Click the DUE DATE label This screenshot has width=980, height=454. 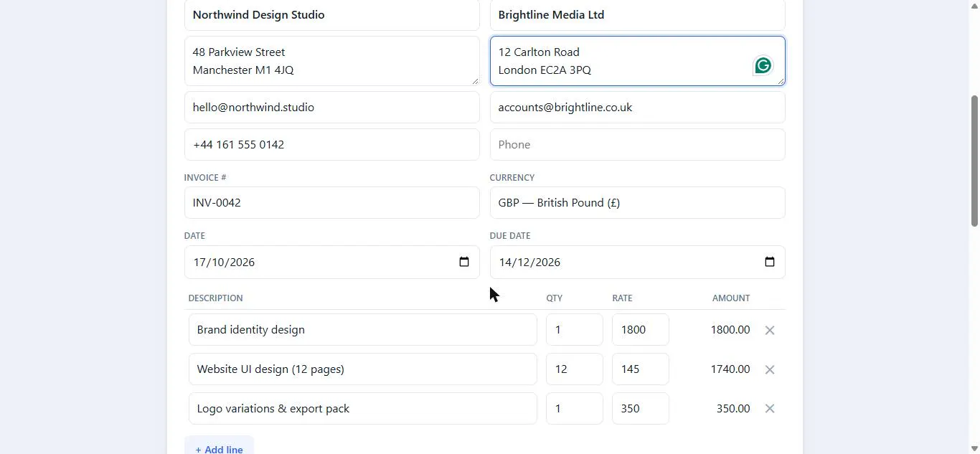[x=510, y=236]
